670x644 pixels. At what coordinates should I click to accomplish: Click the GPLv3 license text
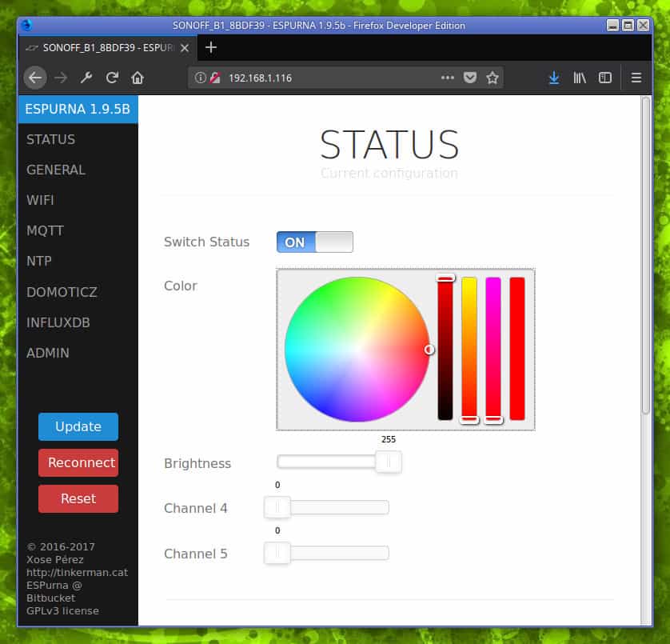point(62,610)
